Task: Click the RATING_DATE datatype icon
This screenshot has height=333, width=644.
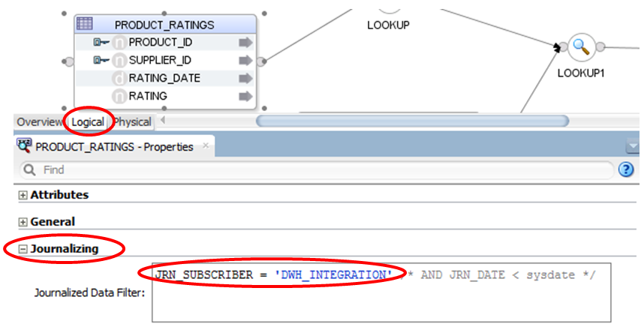Action: (x=119, y=78)
